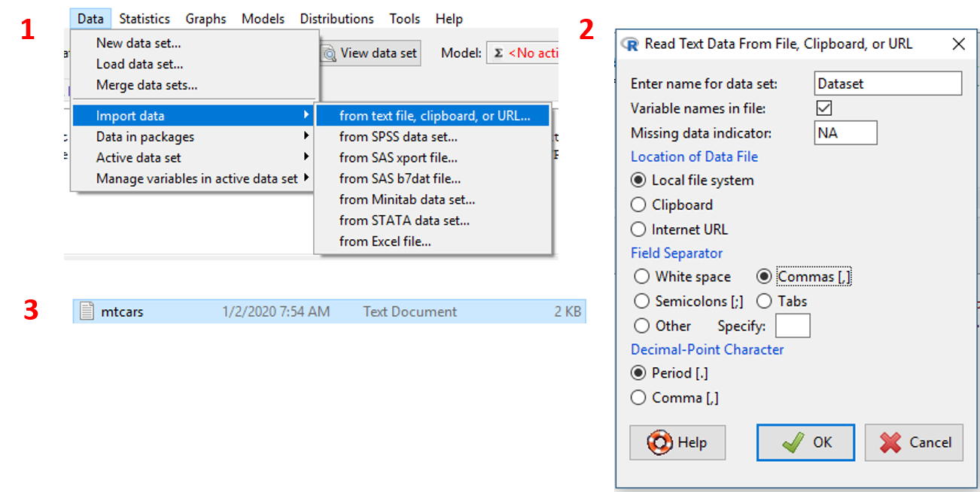This screenshot has width=980, height=492.
Task: Toggle the Variable names in file checkbox
Action: coord(824,108)
